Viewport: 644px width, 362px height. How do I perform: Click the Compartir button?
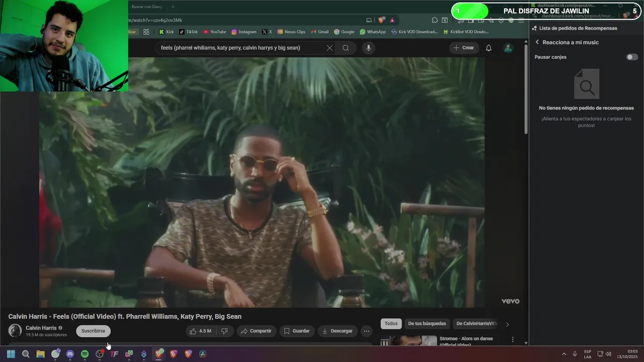click(x=256, y=331)
